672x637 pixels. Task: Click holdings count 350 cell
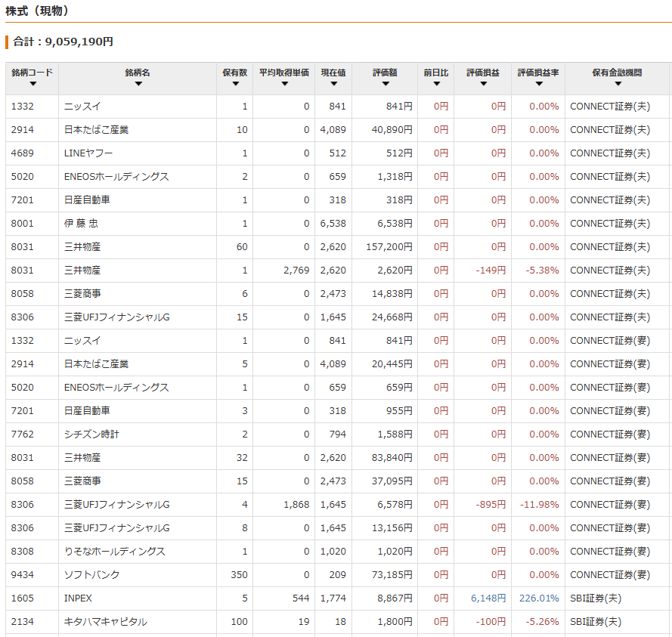coord(235,575)
